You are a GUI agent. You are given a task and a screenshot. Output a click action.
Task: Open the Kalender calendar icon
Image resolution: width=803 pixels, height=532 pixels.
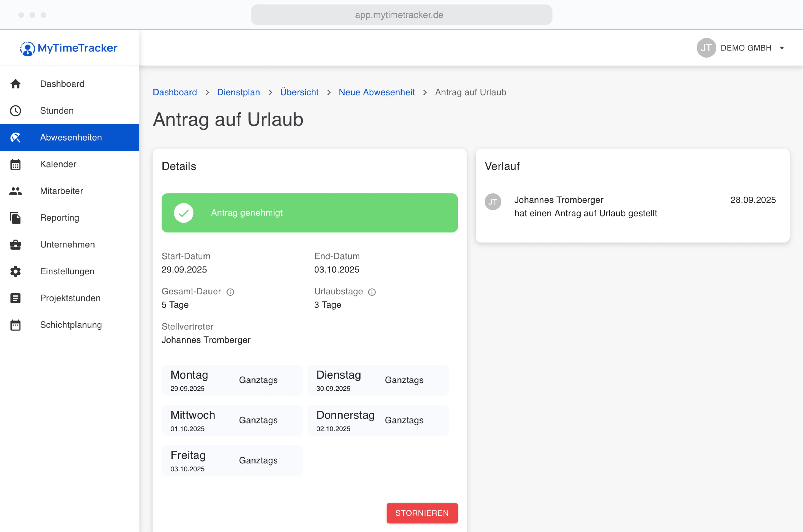pyautogui.click(x=16, y=164)
